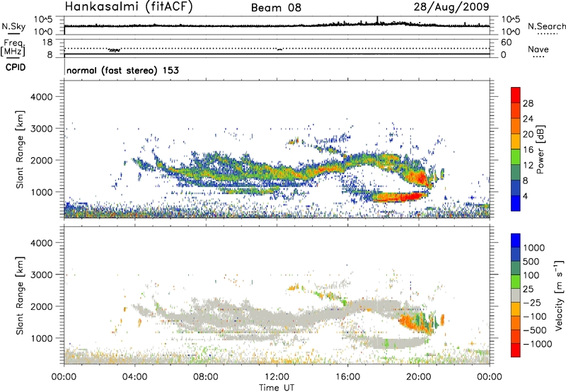Click the 'Beam 08' heading
Screen dimensions: 566x392
[276, 8]
